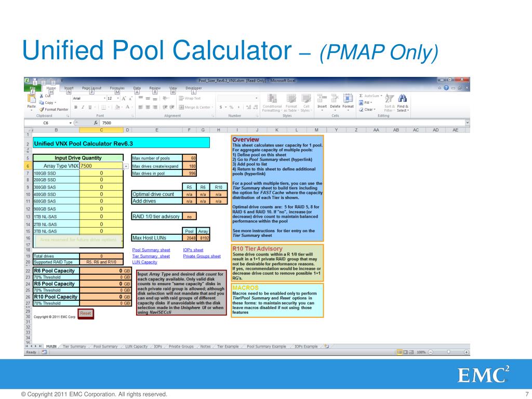The image size is (532, 399).
Task: Click the Pool Summary sheet hyperlink
Action: coord(151,250)
